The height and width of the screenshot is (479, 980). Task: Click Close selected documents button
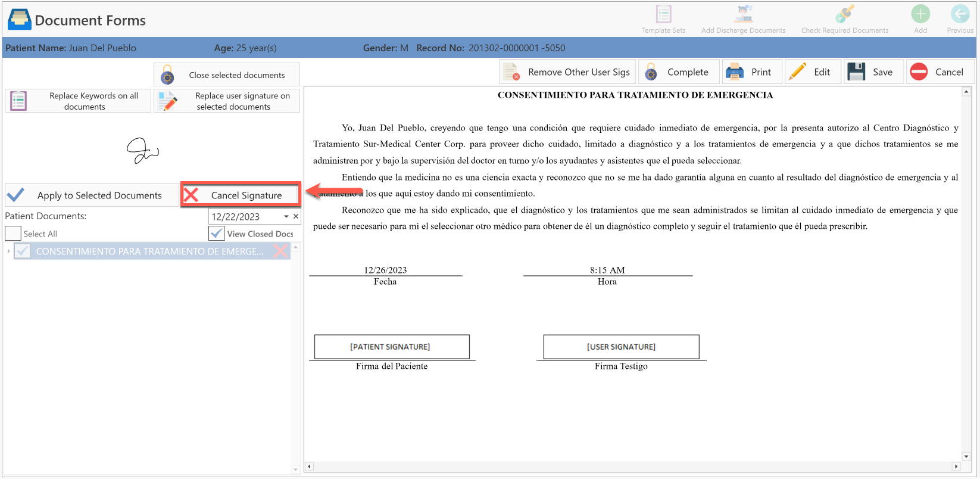(227, 75)
